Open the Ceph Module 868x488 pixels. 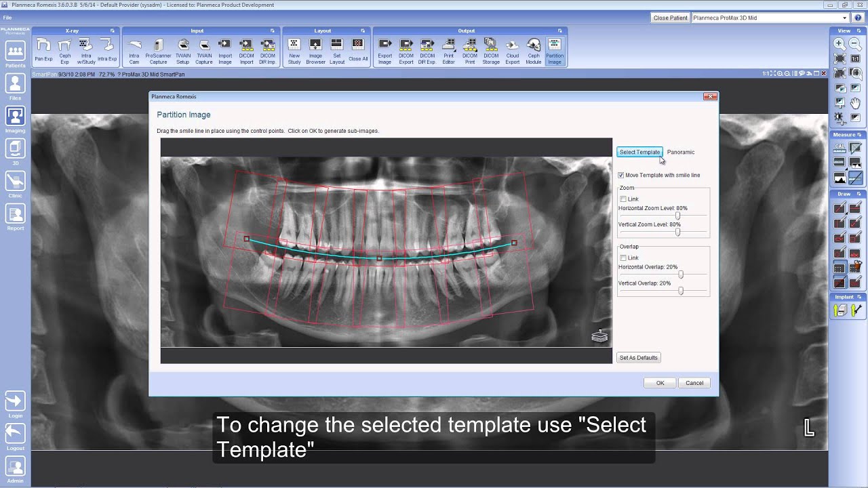534,51
